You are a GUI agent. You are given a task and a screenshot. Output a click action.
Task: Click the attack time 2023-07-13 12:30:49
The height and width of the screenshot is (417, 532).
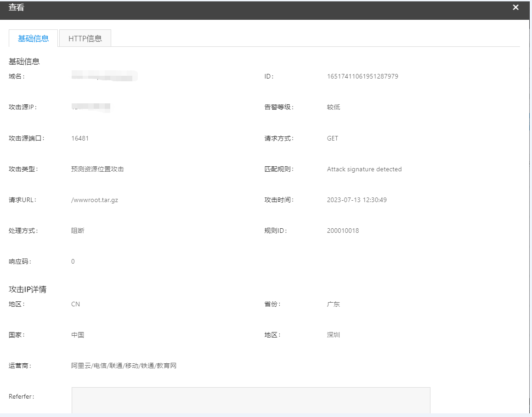pyautogui.click(x=357, y=200)
